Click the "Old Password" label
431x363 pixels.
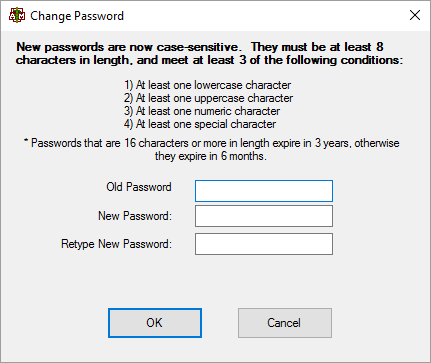[x=139, y=187]
